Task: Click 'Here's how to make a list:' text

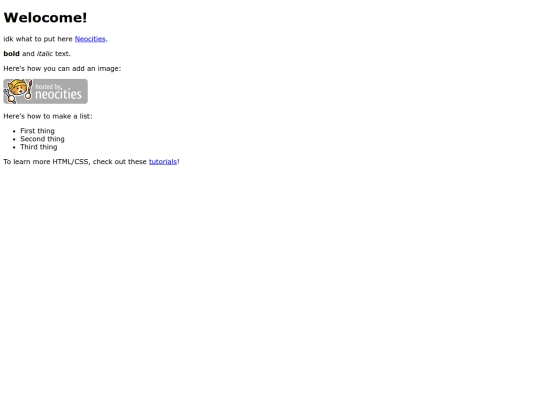Action: pyautogui.click(x=48, y=116)
